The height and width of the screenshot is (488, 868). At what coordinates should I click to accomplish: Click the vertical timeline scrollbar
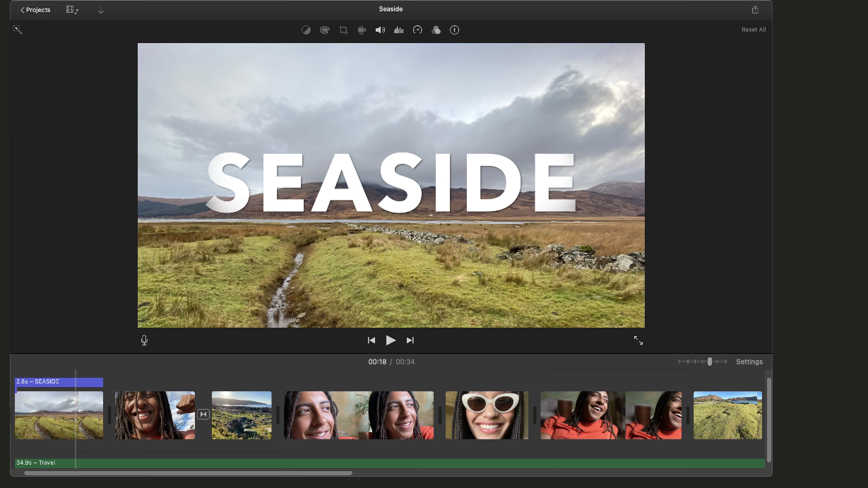pos(769,419)
